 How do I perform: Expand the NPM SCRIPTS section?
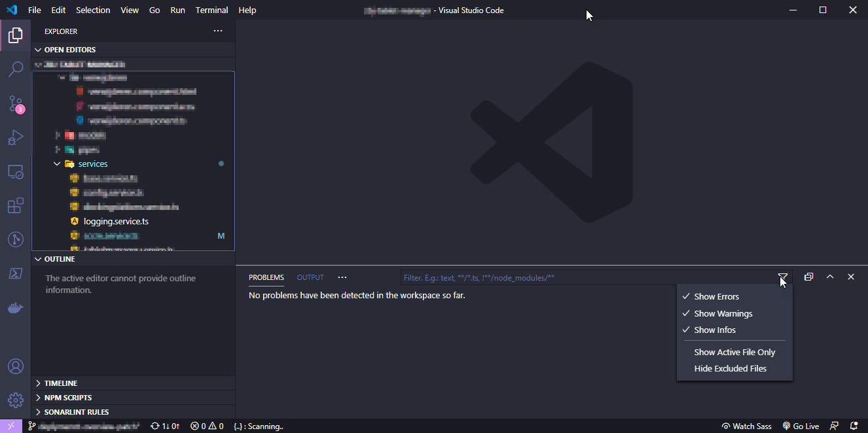[67, 397]
